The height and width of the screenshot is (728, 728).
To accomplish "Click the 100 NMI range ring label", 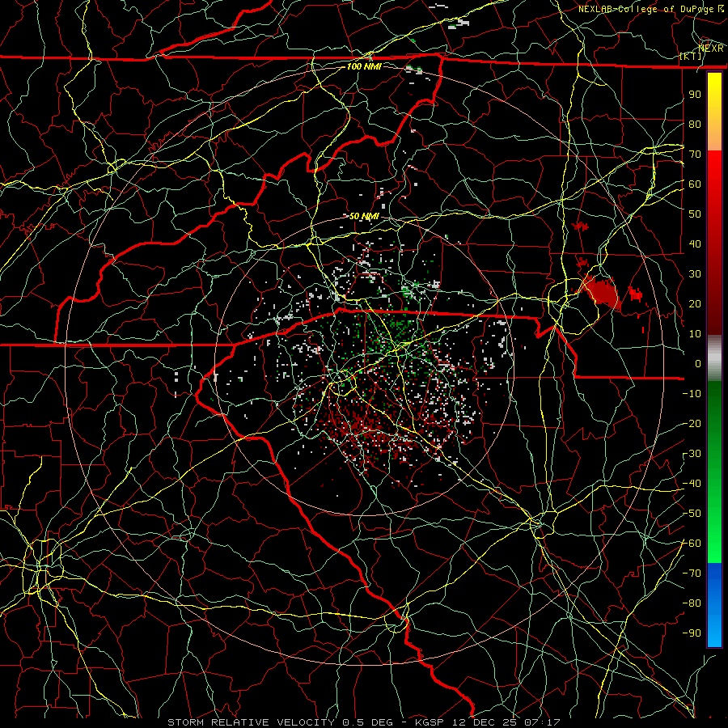I will tap(364, 66).
